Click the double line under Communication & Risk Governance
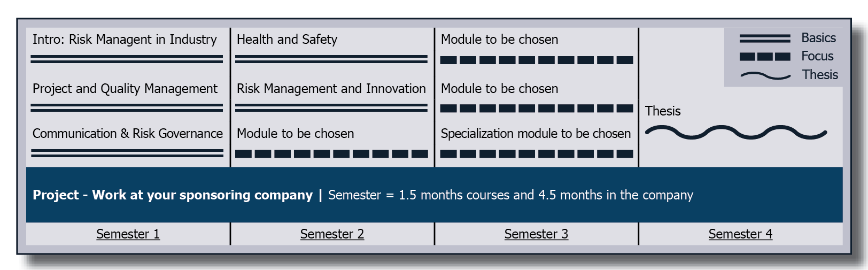868x270 pixels. [x=127, y=153]
